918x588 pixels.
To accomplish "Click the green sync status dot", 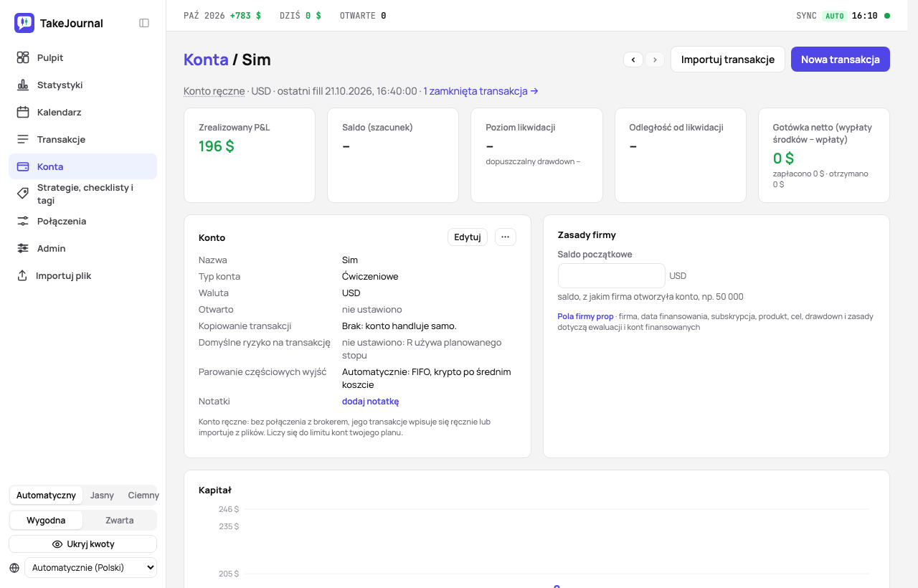I will (x=887, y=16).
